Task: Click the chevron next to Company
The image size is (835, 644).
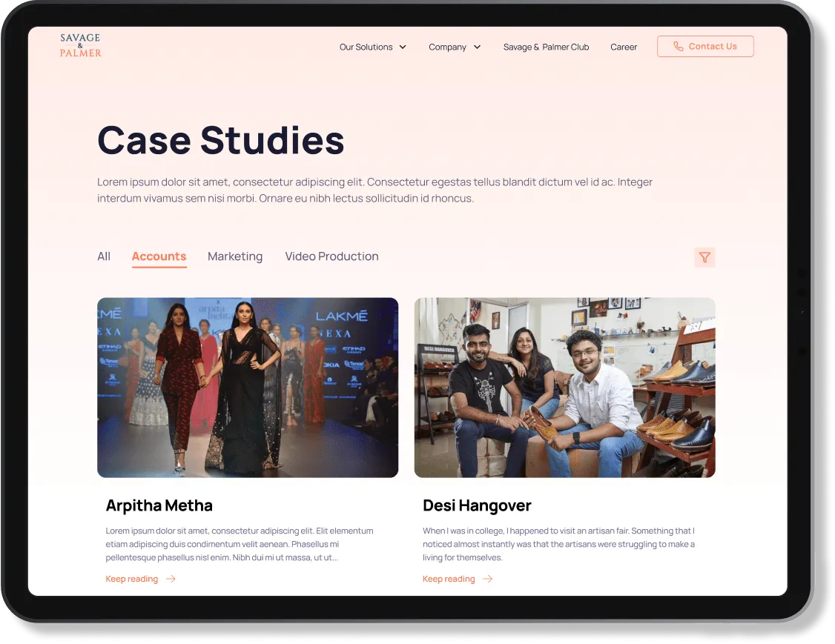Action: point(478,47)
